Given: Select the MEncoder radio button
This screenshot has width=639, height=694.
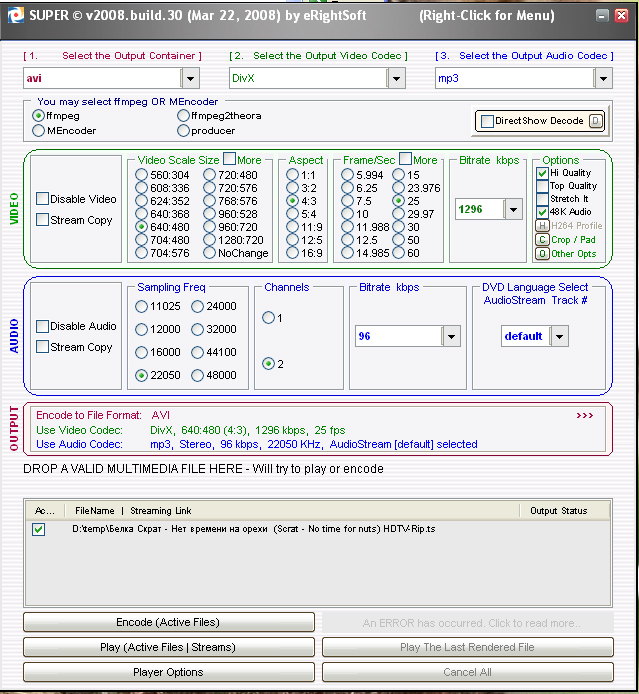Looking at the screenshot, I should (39, 130).
